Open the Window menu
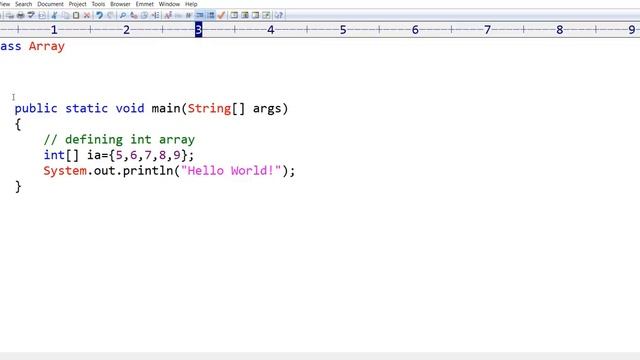The width and height of the screenshot is (640, 360). (x=169, y=4)
